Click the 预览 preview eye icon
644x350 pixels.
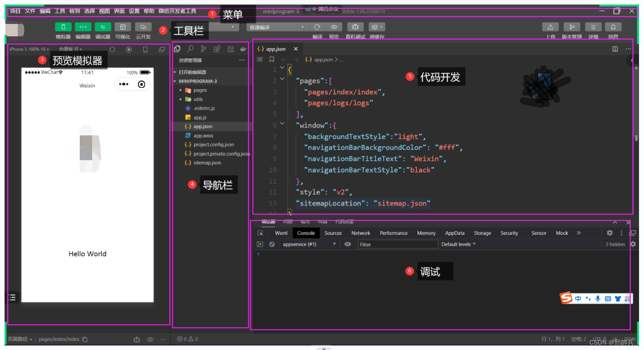pyautogui.click(x=334, y=27)
